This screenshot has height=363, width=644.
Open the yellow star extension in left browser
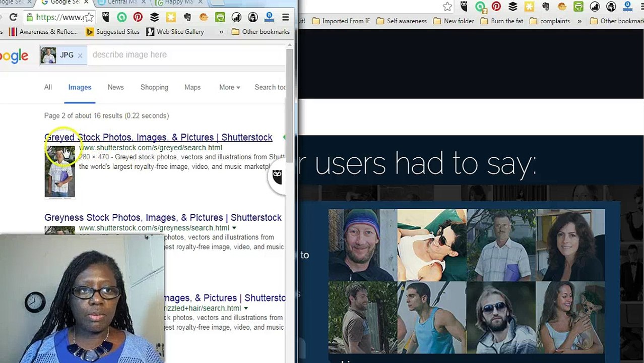point(171,17)
